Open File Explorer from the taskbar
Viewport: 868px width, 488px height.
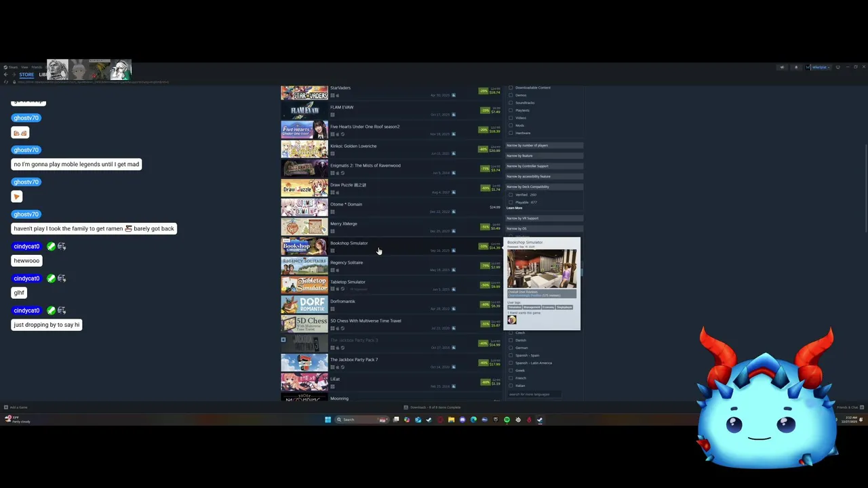(x=451, y=420)
